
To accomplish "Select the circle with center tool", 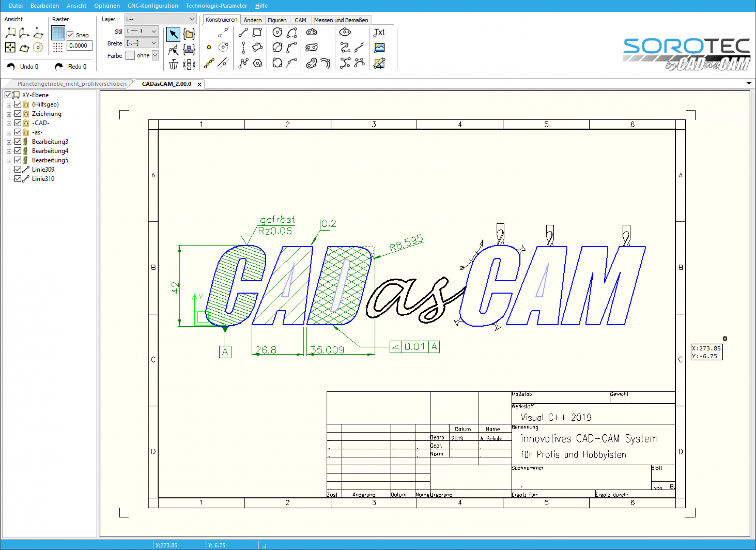I will click(277, 33).
